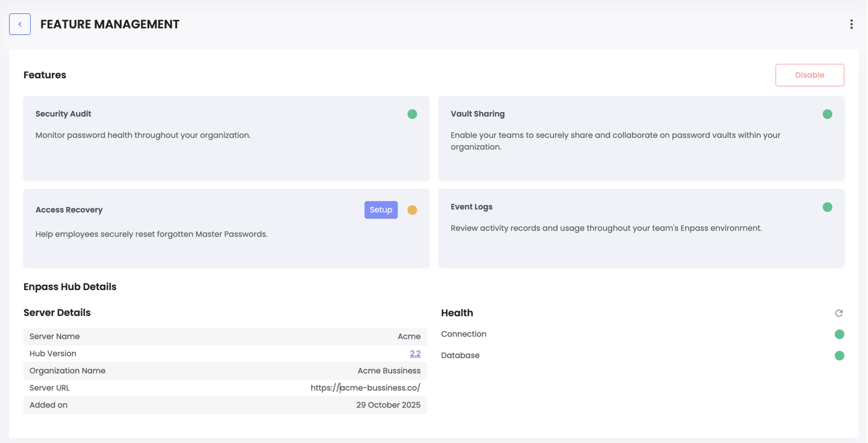Select the Server Name row

[x=225, y=336]
